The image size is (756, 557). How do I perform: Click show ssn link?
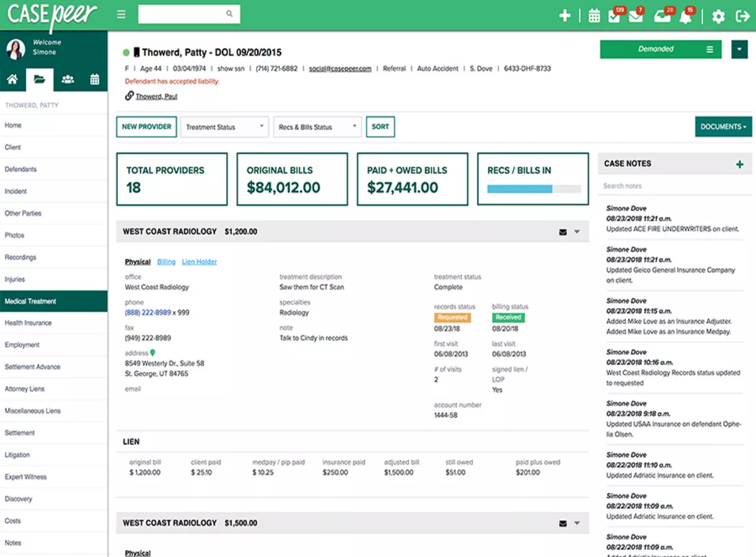pyautogui.click(x=230, y=69)
